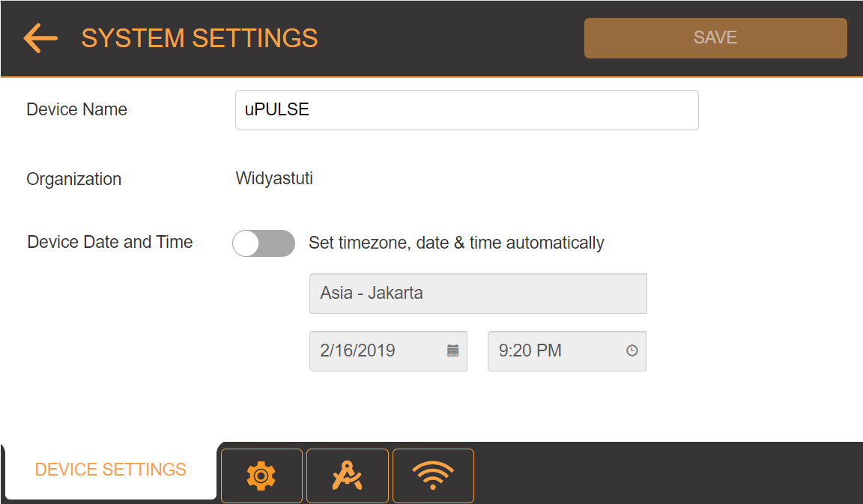Image resolution: width=863 pixels, height=504 pixels.
Task: Open the drafting compass tab
Action: coord(348,476)
